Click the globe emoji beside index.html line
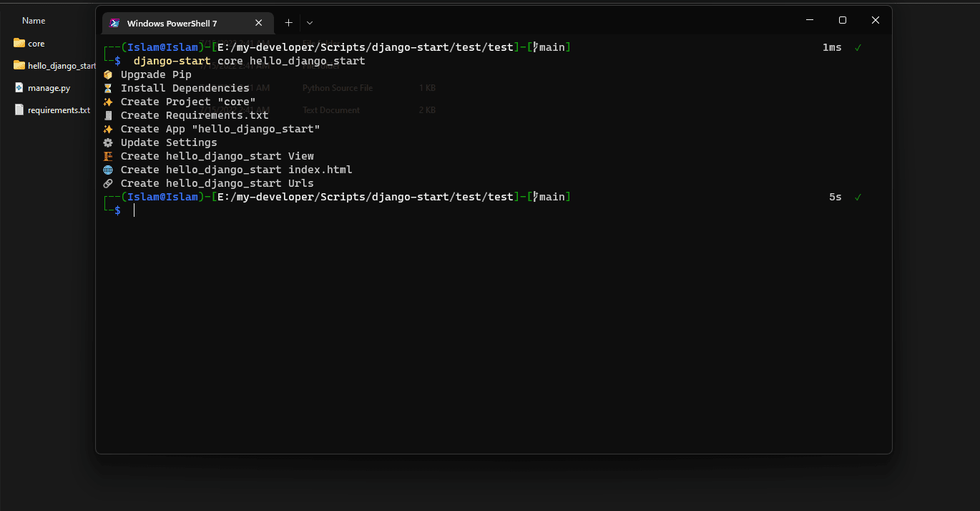The image size is (980, 511). pyautogui.click(x=108, y=170)
